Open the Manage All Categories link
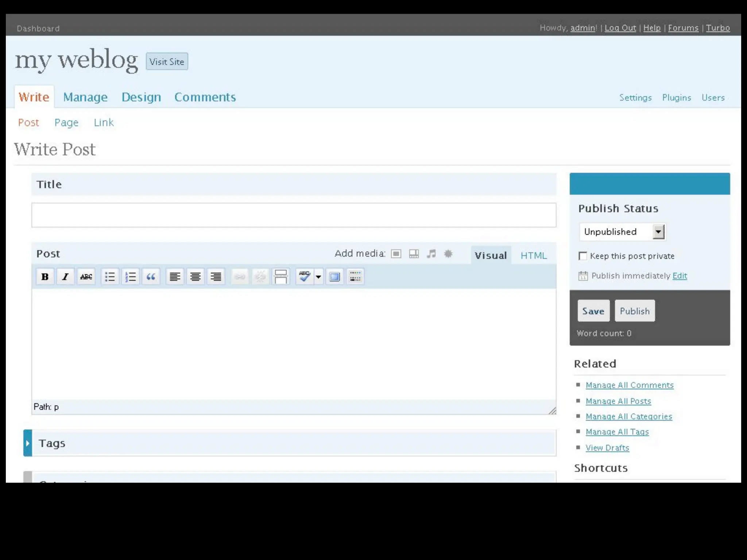The height and width of the screenshot is (560, 747). tap(628, 416)
